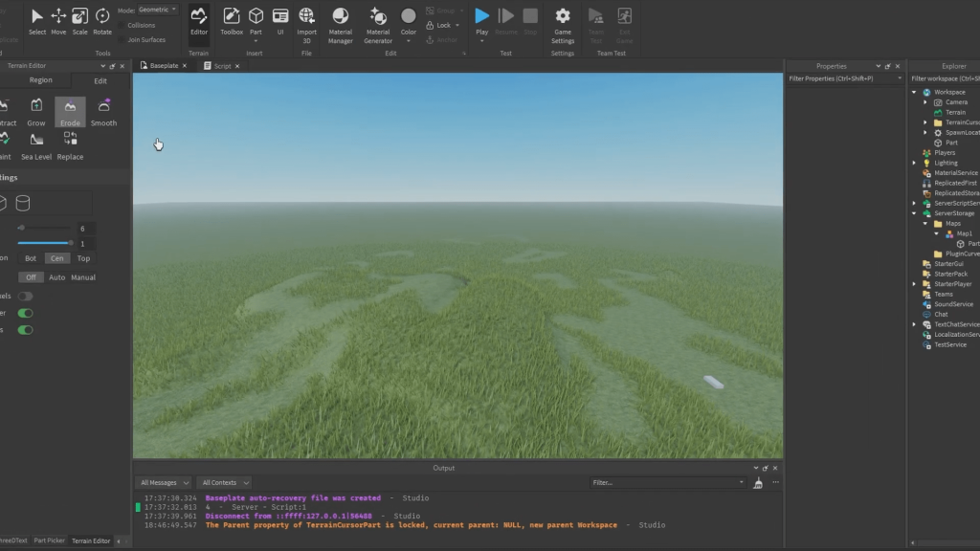Click the Output Filter field

coord(667,482)
